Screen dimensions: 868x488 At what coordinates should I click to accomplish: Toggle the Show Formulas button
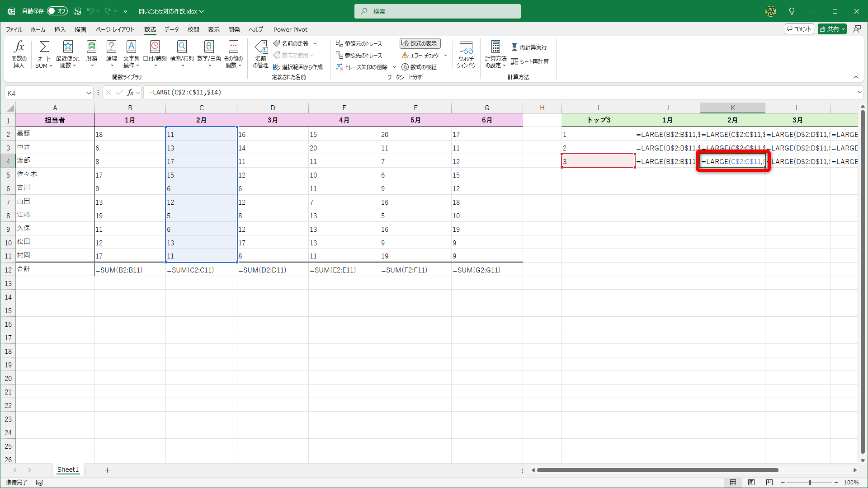[x=420, y=43]
